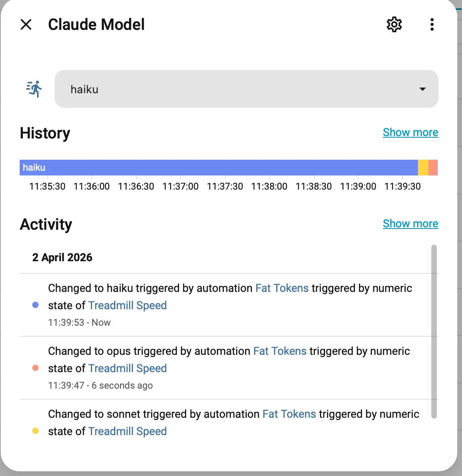The height and width of the screenshot is (476, 462).
Task: Open the three-dot overflow menu
Action: point(432,24)
